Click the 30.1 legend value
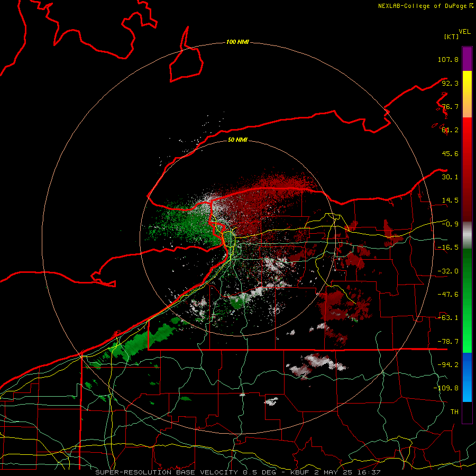Viewport: 476px width, 476px height. pos(450,177)
